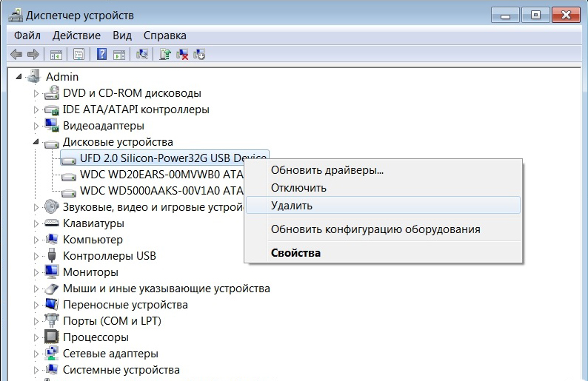Choose Отключить in the context menu

coord(384,188)
